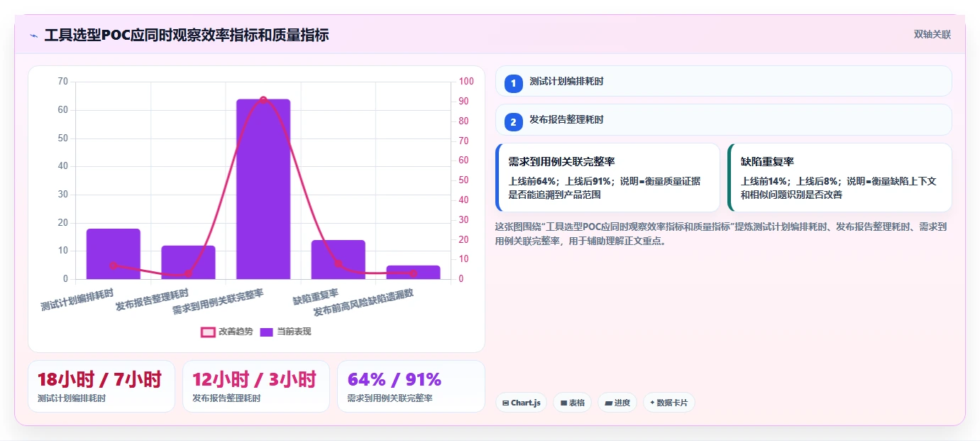Click the 缺陷重复率 purple bar
This screenshot has height=441, width=980.
click(x=338, y=259)
